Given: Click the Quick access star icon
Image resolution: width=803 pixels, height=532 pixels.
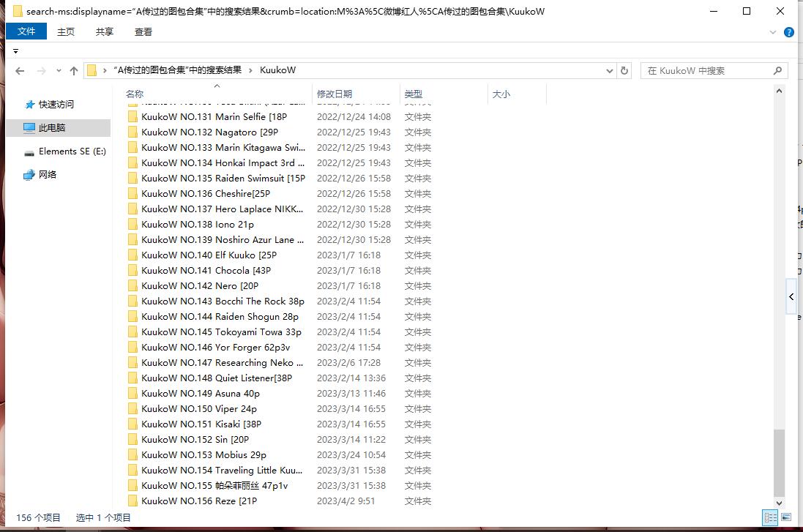Looking at the screenshot, I should pyautogui.click(x=30, y=105).
